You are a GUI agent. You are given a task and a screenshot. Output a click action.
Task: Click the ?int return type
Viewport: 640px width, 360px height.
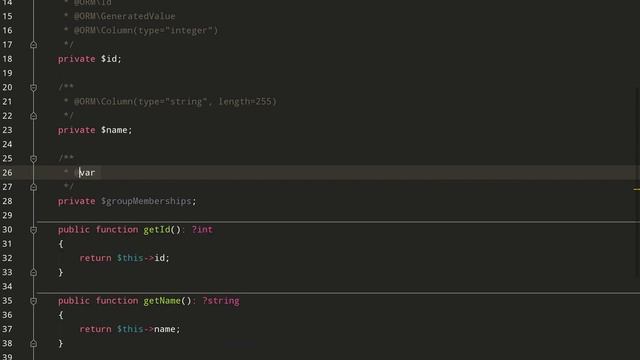click(202, 229)
